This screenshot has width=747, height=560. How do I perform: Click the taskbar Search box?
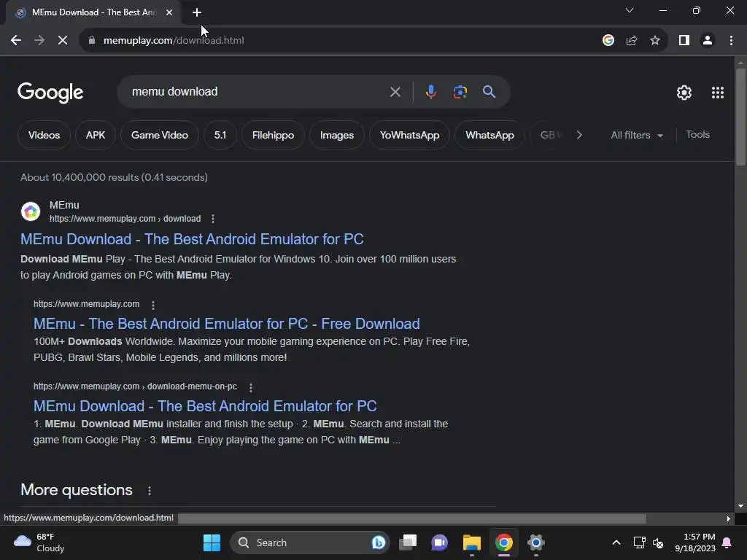click(x=309, y=542)
